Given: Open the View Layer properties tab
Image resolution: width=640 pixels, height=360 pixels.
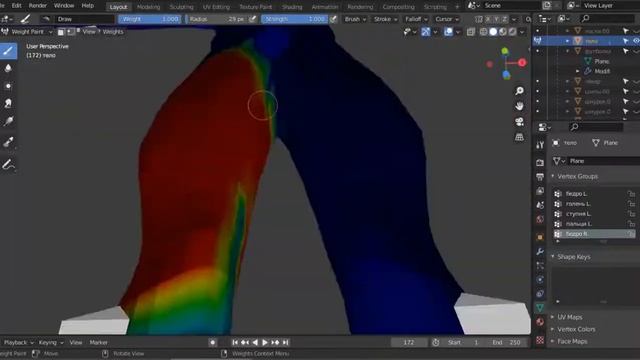Looking at the screenshot, I should [540, 191].
